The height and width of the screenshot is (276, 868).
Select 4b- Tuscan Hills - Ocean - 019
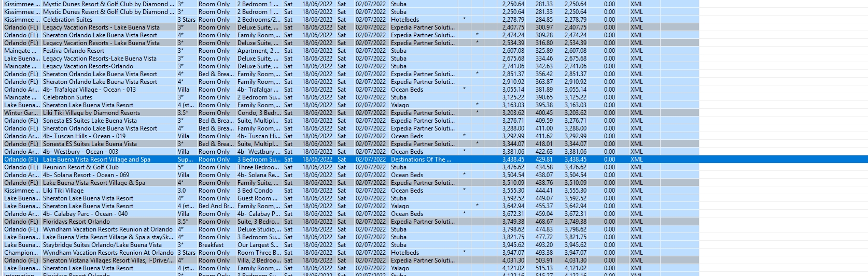[84, 136]
